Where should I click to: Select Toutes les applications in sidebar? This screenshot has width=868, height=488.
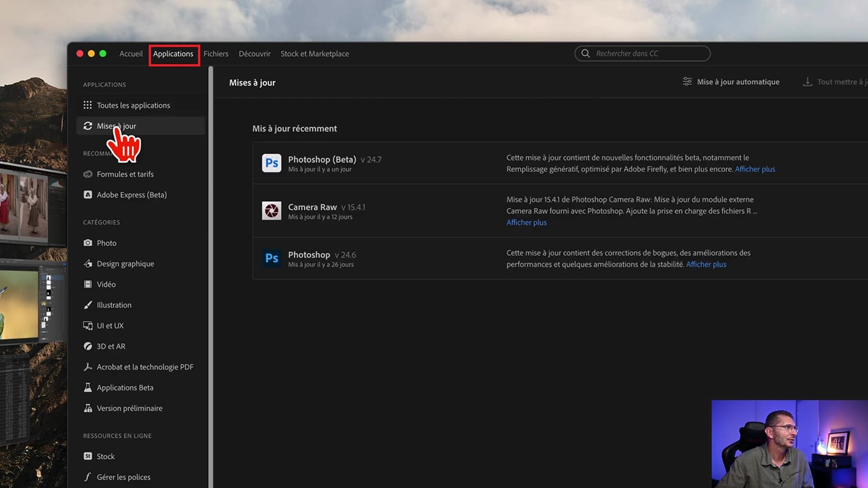[141, 105]
